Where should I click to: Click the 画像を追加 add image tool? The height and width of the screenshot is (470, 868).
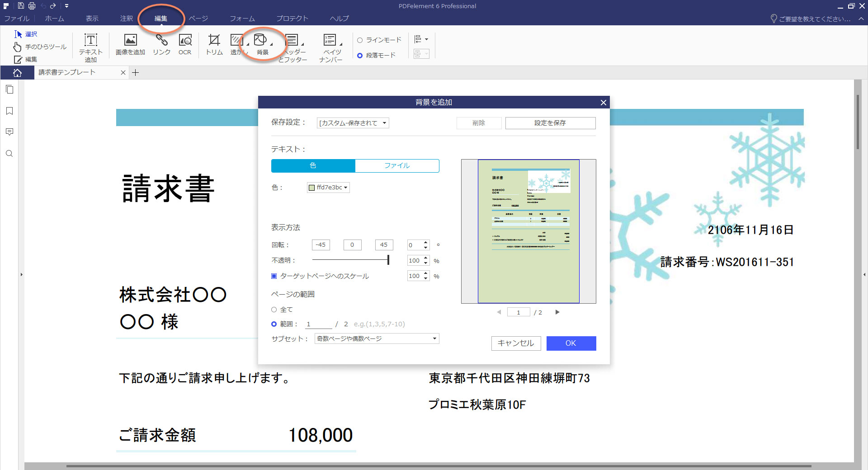(130, 45)
